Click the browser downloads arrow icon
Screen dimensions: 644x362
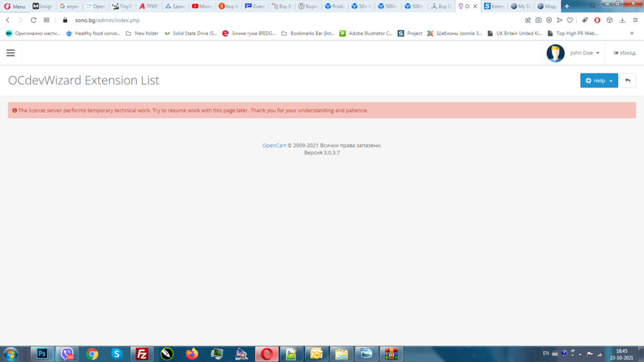(622, 20)
